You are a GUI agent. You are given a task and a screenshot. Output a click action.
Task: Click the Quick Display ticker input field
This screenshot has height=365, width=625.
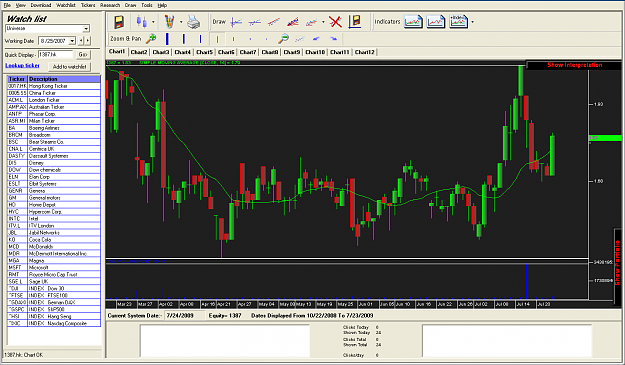click(x=55, y=55)
